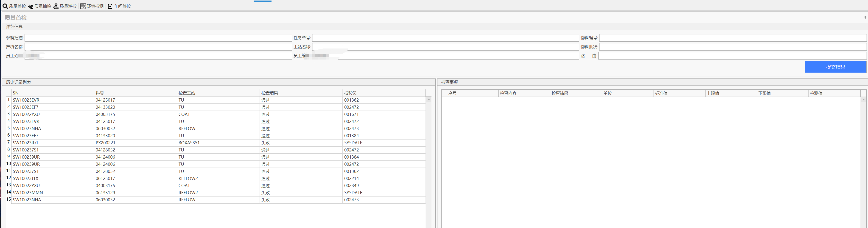The width and height of the screenshot is (868, 228).
Task: Click 检验员 cell 001362 in row 11
Action: click(384, 171)
